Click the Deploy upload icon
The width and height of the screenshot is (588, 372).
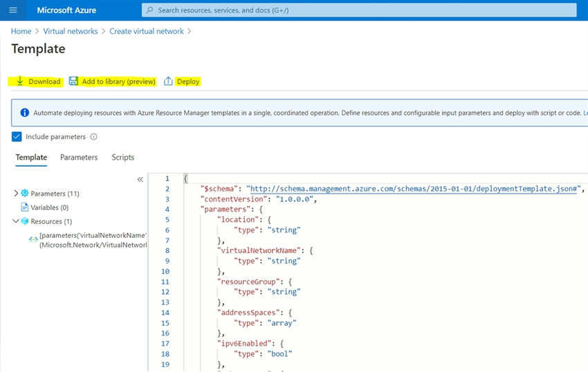tap(168, 81)
